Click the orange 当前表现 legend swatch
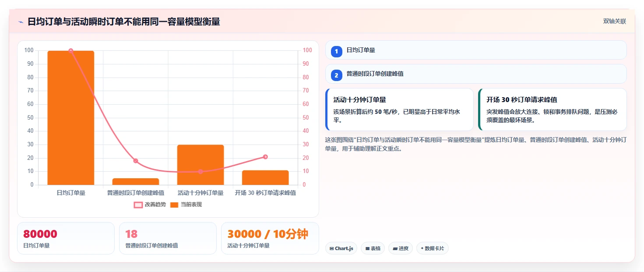Screen dimensions: 644x272 click(174, 205)
